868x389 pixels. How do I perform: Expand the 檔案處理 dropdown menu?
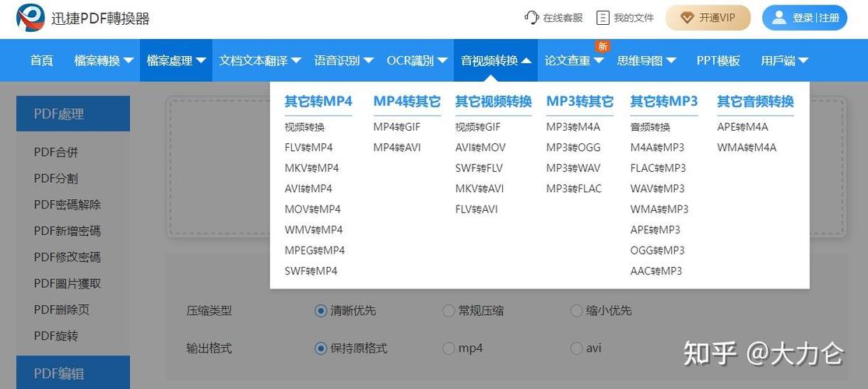point(176,61)
